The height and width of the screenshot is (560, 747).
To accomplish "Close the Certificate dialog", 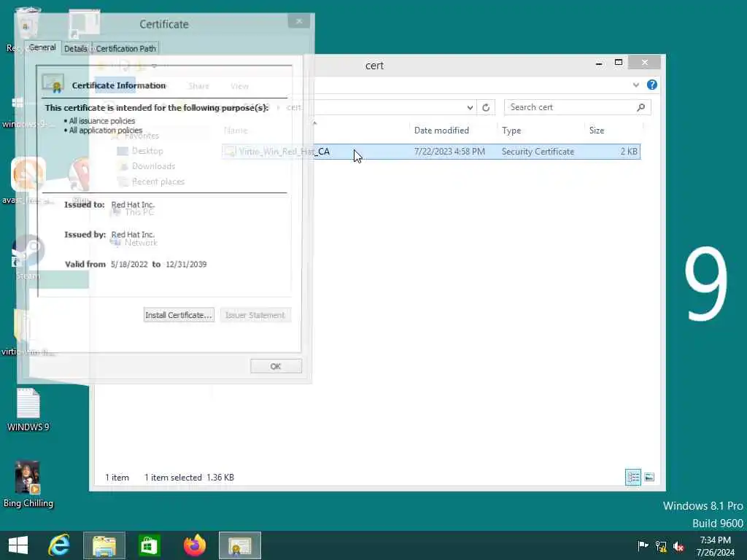I will click(299, 21).
